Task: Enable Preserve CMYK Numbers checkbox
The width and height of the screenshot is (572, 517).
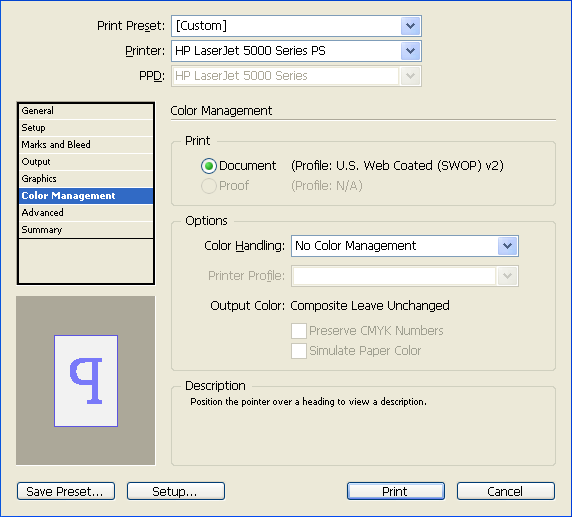Action: 299,331
